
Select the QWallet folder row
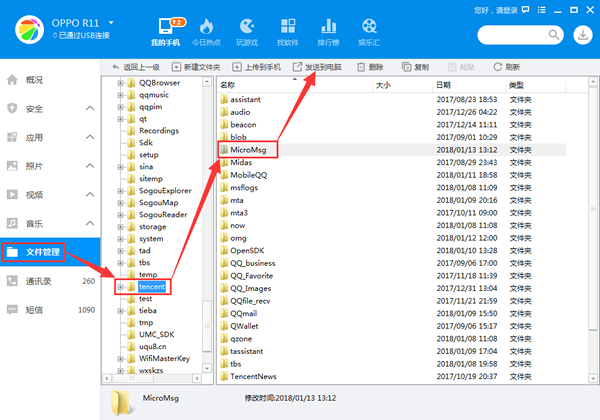[393, 326]
